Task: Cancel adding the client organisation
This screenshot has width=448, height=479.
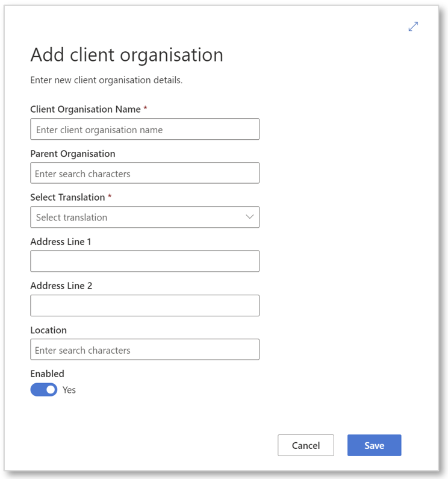Action: point(306,445)
